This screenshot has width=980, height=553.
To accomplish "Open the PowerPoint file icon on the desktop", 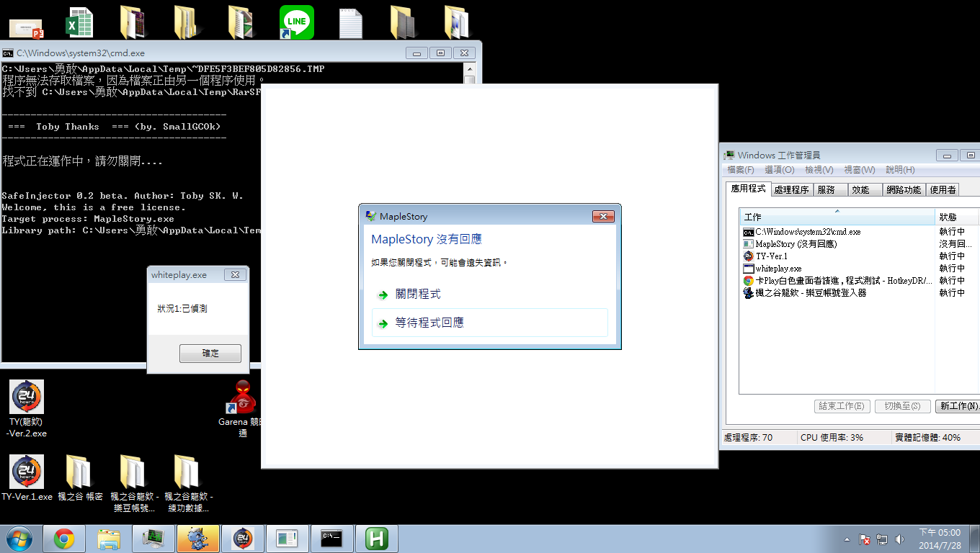I will [x=26, y=29].
